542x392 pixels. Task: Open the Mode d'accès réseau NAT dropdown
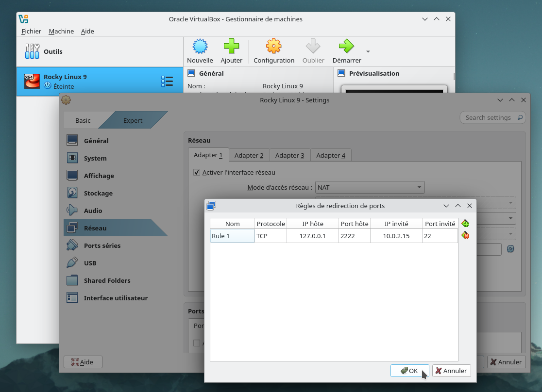tap(370, 187)
